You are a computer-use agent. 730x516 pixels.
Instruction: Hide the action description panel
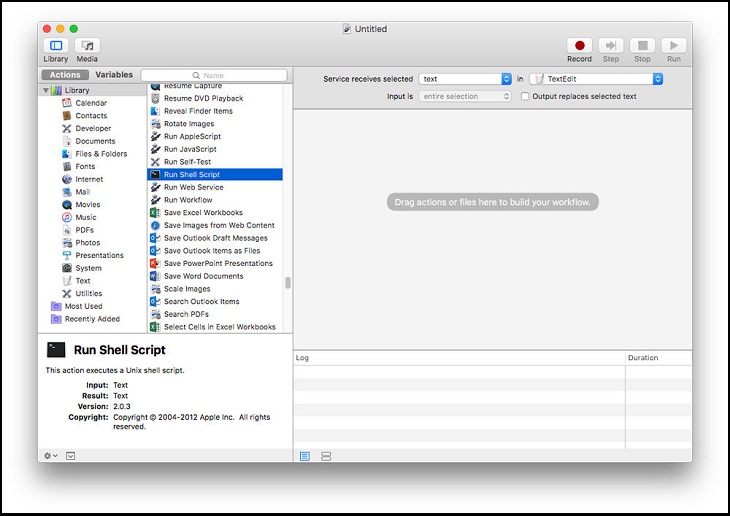tap(70, 456)
